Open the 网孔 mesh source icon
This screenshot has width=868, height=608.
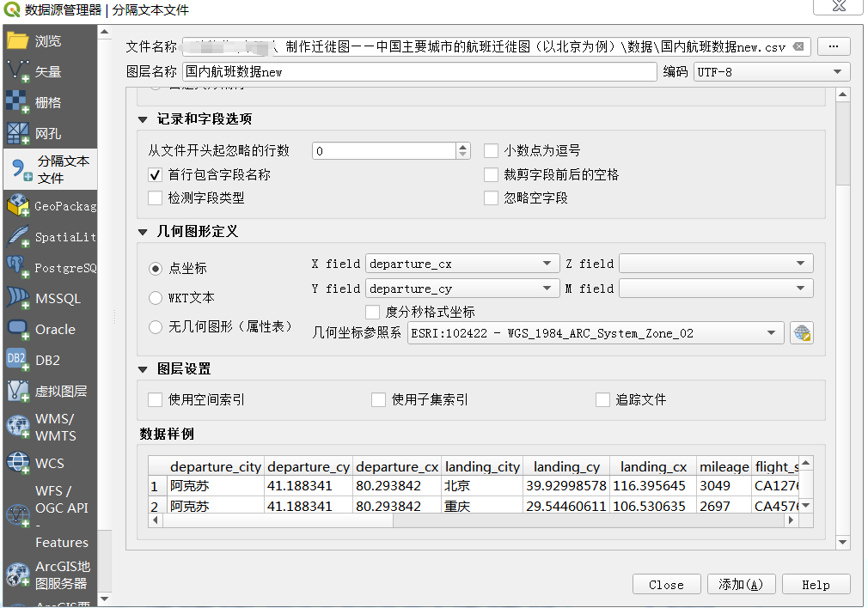(x=18, y=134)
